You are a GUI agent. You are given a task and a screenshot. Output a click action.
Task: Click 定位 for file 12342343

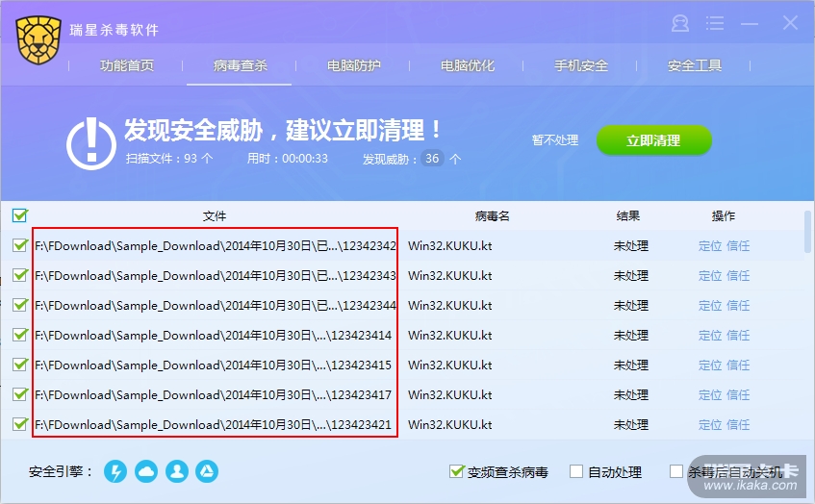click(710, 275)
